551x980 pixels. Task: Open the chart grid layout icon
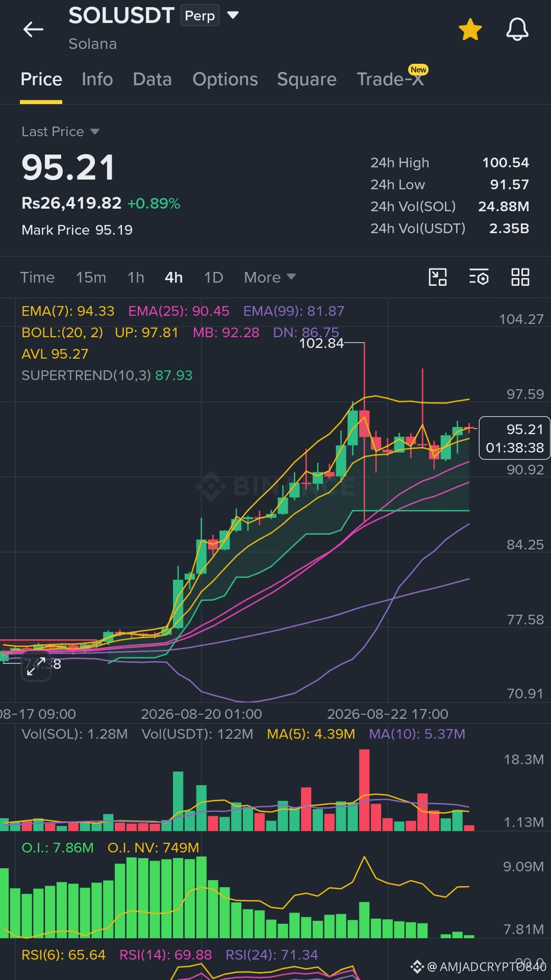click(520, 277)
